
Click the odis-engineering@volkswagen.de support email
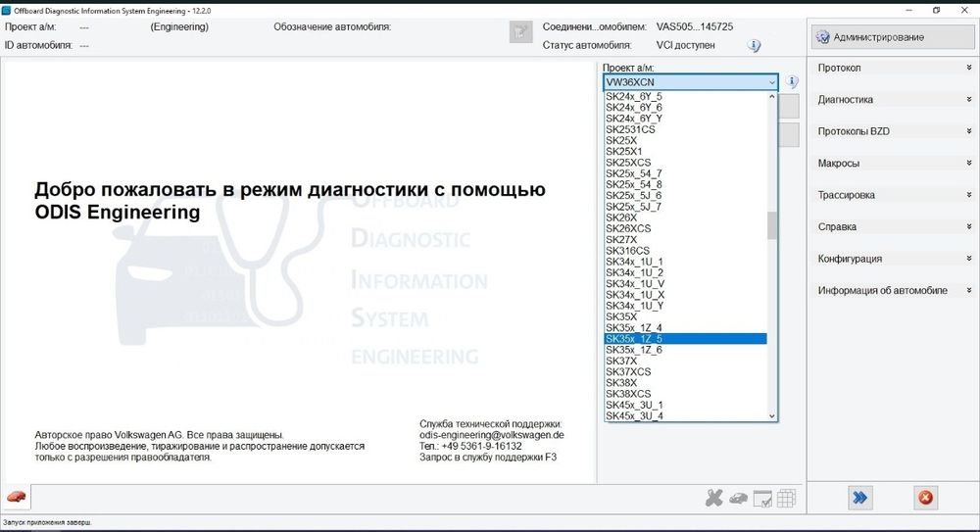pyautogui.click(x=492, y=435)
